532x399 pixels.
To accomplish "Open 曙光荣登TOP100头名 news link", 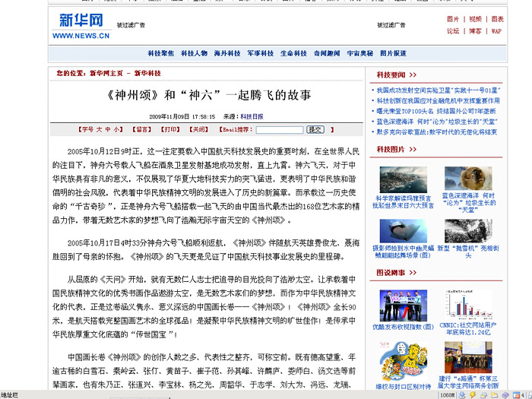I will (x=436, y=111).
